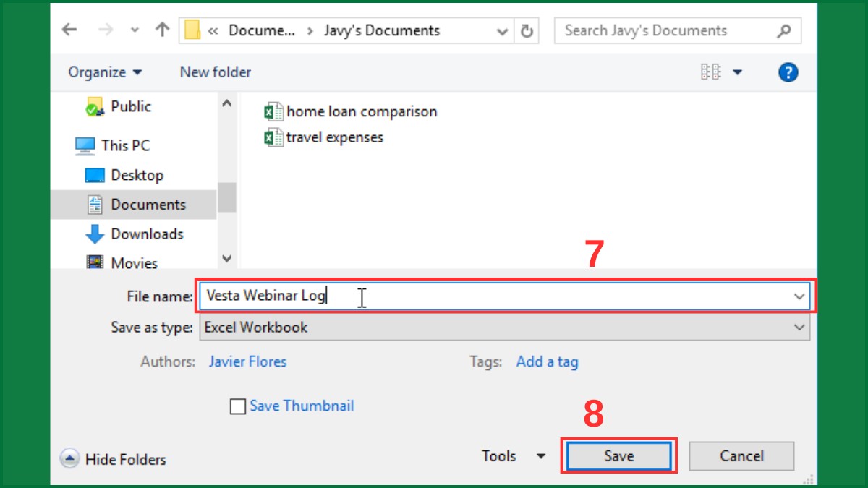Viewport: 868px width, 488px height.
Task: Refresh Javy's Documents folder
Action: tap(527, 30)
